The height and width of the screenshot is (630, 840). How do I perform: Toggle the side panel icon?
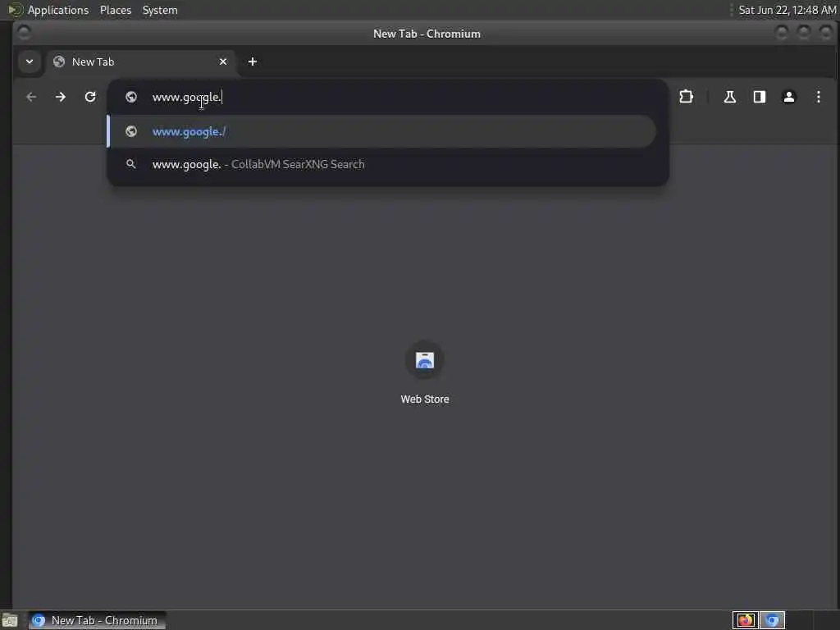[759, 97]
